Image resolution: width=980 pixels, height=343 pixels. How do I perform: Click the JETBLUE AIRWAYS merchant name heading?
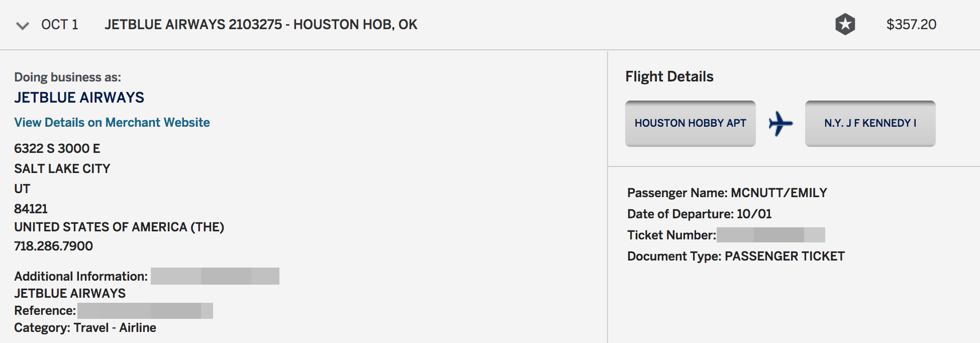click(79, 98)
